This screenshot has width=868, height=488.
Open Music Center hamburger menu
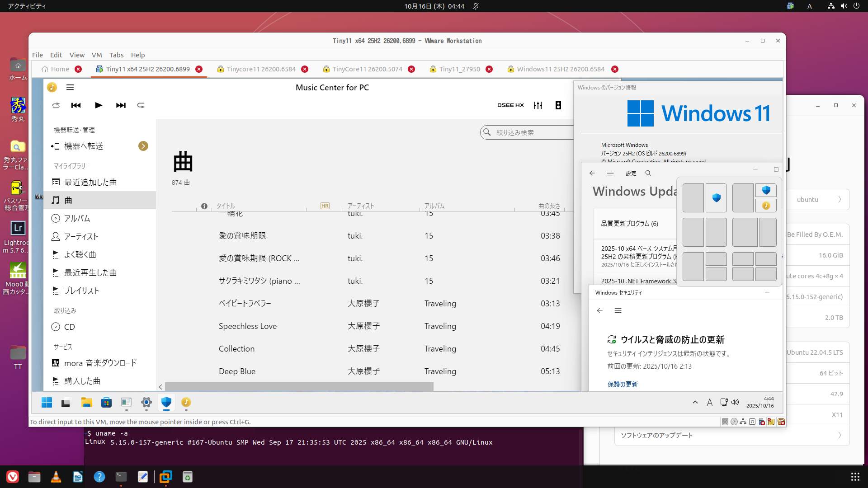70,87
